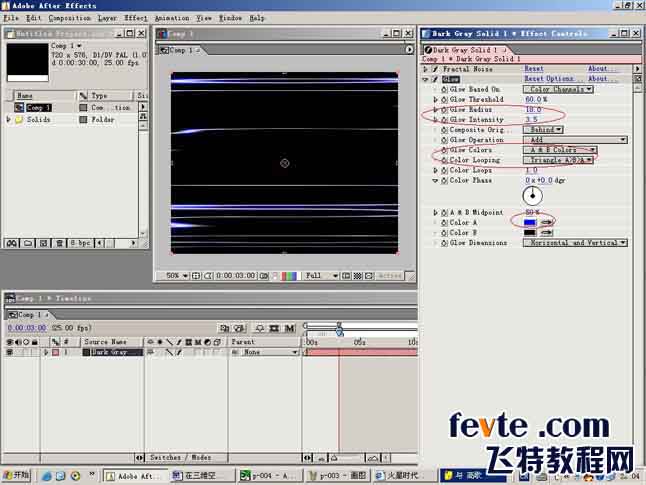Toggle stopwatch for Glow Intensity
This screenshot has width=646, height=485.
[x=444, y=119]
